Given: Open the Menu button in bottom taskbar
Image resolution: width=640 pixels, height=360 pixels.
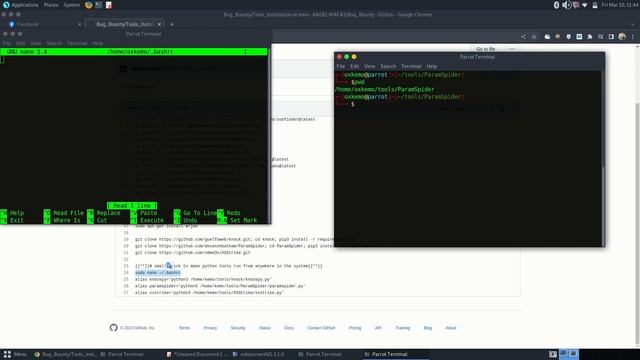Looking at the screenshot, I should [15, 354].
